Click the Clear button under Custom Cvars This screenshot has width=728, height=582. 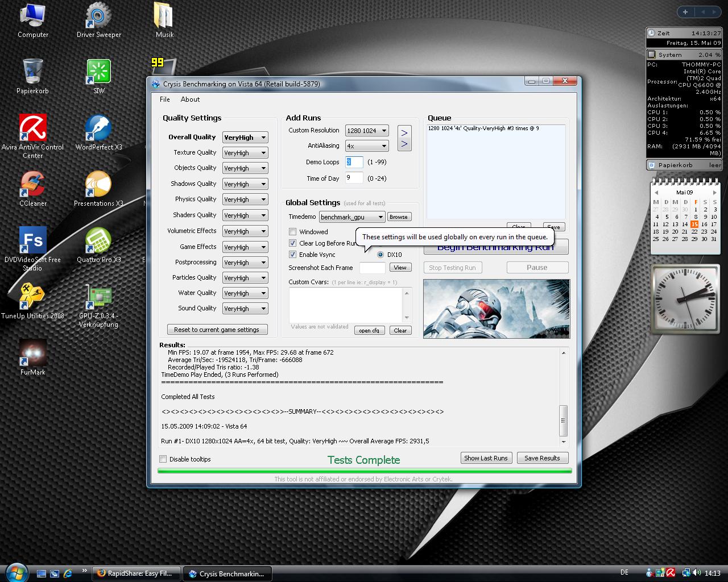click(x=400, y=330)
